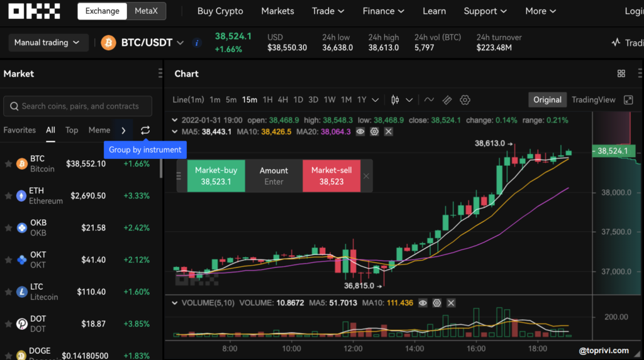This screenshot has width=644, height=360.
Task: Click the Litecoin coin icon in list
Action: 21,292
